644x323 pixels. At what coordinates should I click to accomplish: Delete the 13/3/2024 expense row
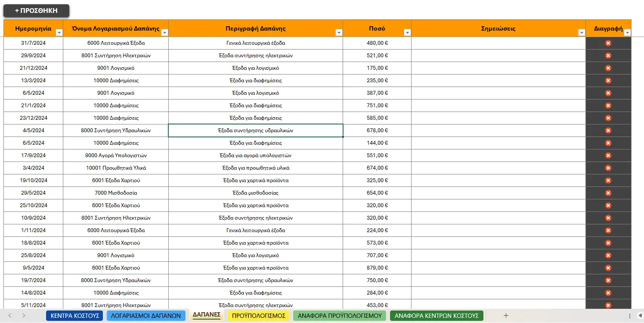point(608,81)
